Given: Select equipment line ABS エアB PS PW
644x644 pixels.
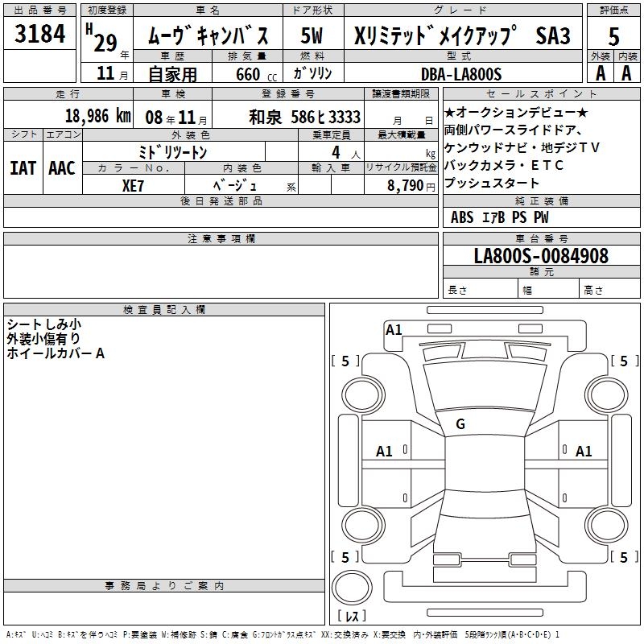Looking at the screenshot, I should 499,217.
